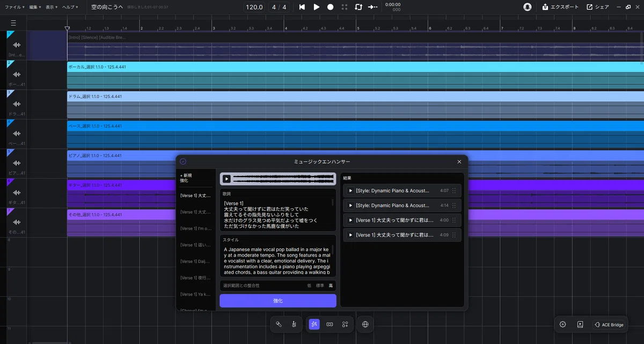This screenshot has width=644, height=344.
Task: Select track 2 ボーカル waveform icon
Action: 17,75
